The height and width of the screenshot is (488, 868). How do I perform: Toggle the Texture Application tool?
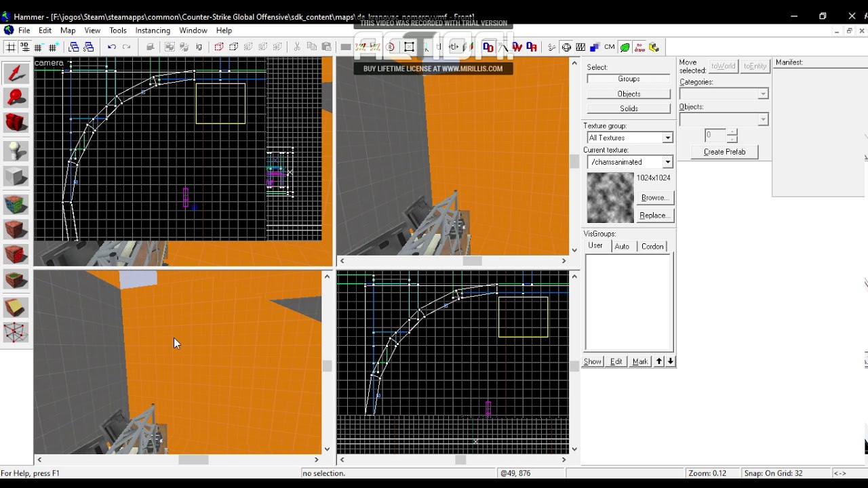coord(16,203)
